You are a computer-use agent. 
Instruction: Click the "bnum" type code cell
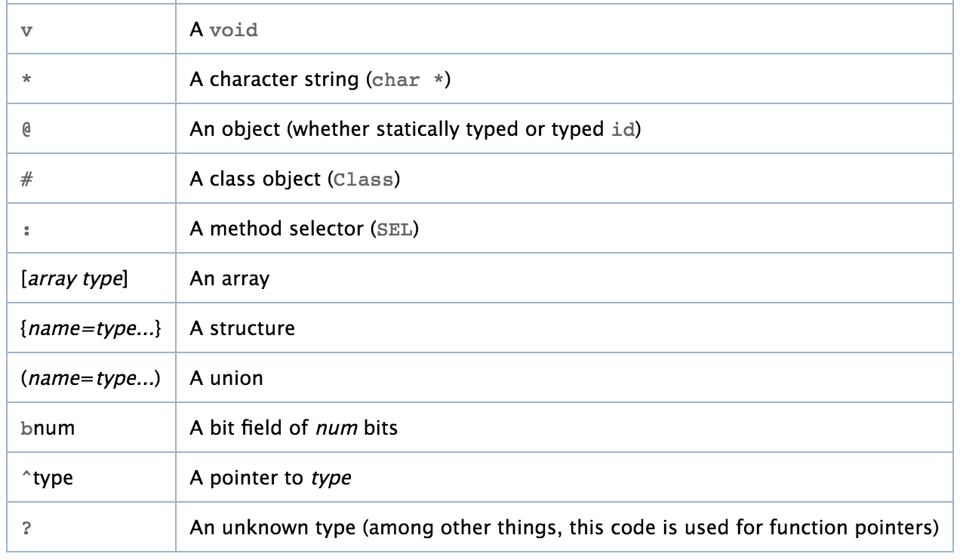(x=47, y=428)
